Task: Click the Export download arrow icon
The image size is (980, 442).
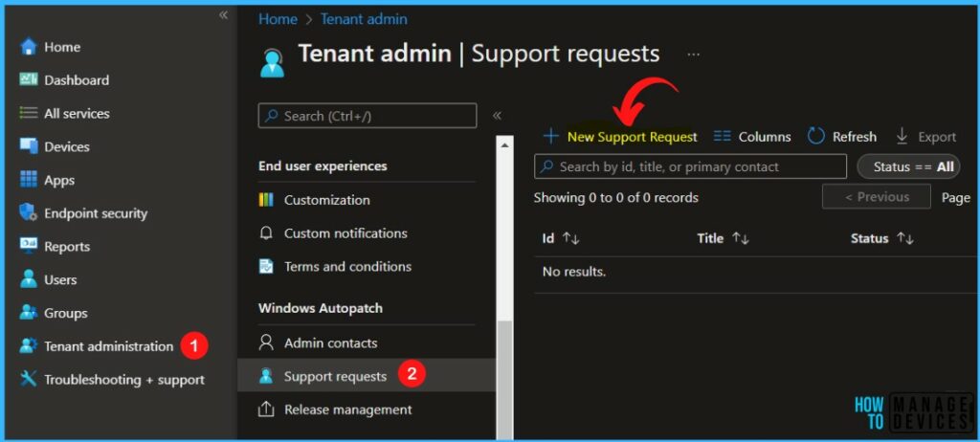Action: click(902, 136)
